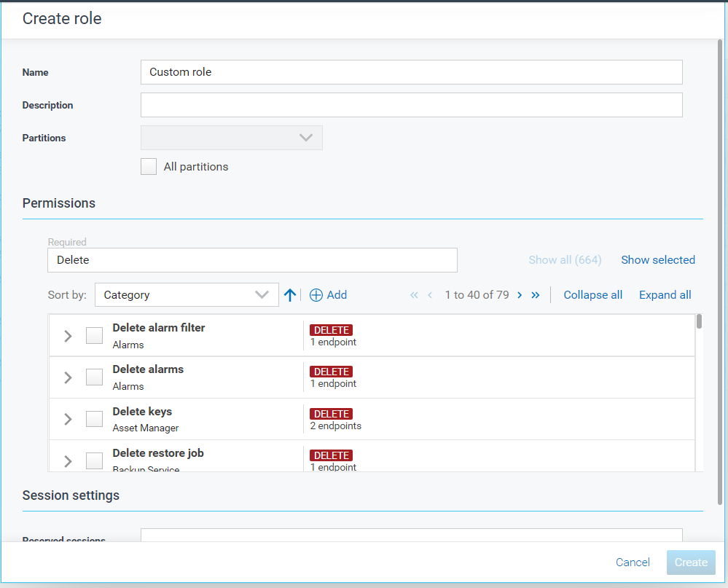This screenshot has height=588, width=728.
Task: Open the Sort by Category dropdown
Action: click(x=187, y=295)
